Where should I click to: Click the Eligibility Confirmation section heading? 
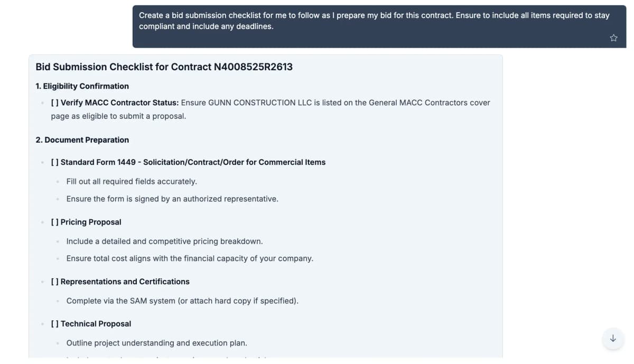pos(82,86)
